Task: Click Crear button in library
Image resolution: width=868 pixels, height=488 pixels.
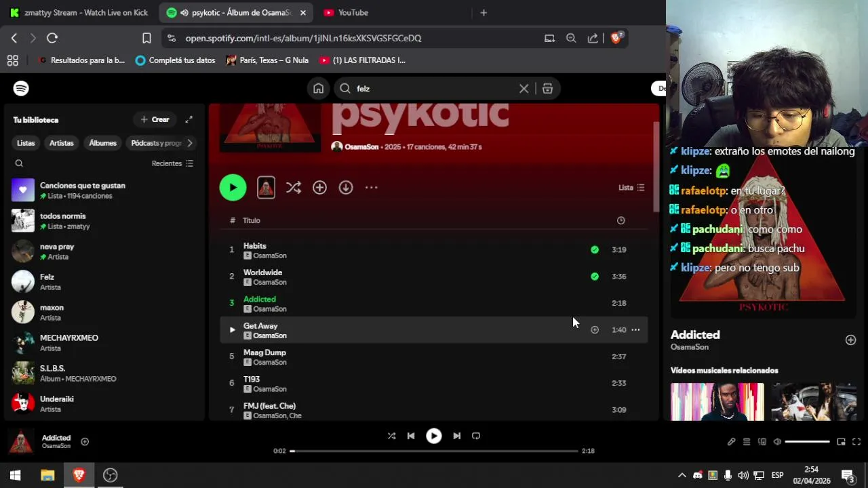Action: click(155, 119)
